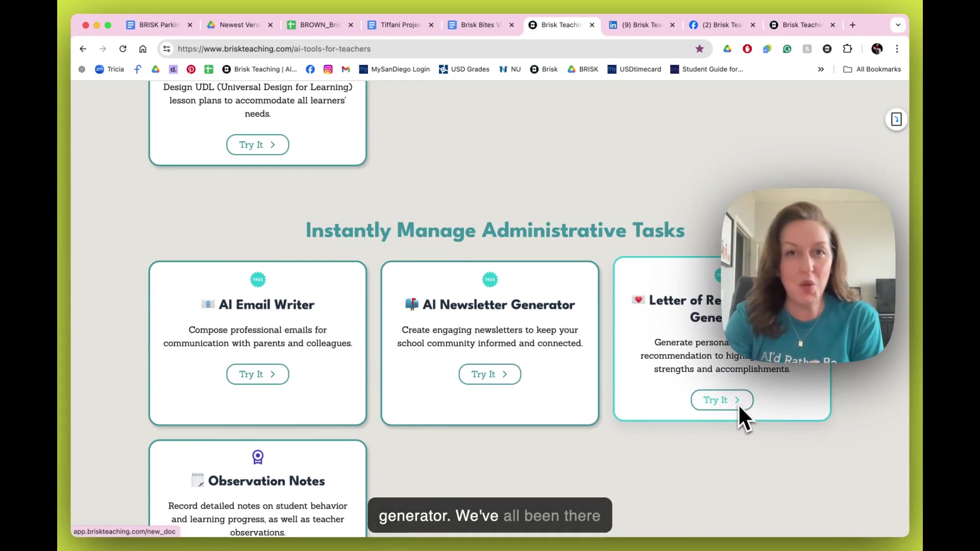The width and height of the screenshot is (980, 551).
Task: Click the FREE badge on AI Email Writer
Action: tap(258, 280)
